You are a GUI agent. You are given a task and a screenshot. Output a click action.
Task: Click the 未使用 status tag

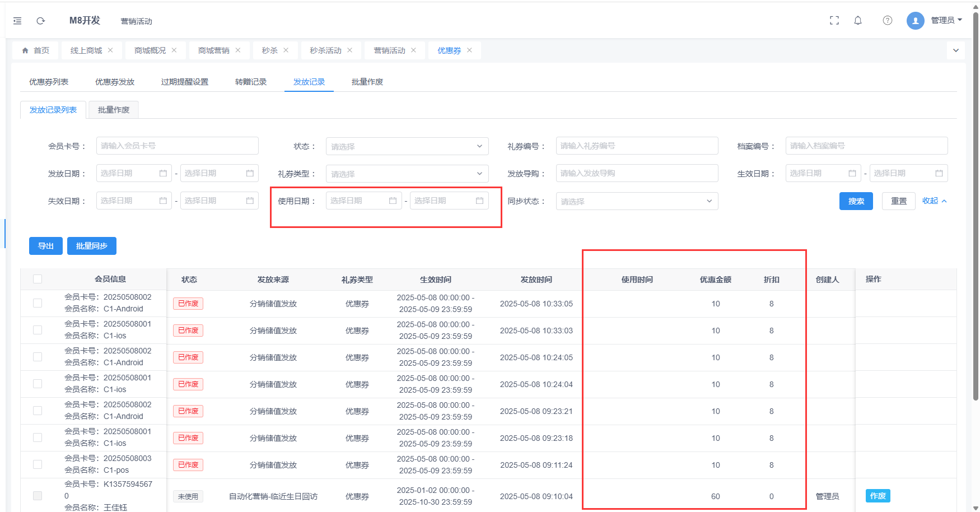point(188,496)
